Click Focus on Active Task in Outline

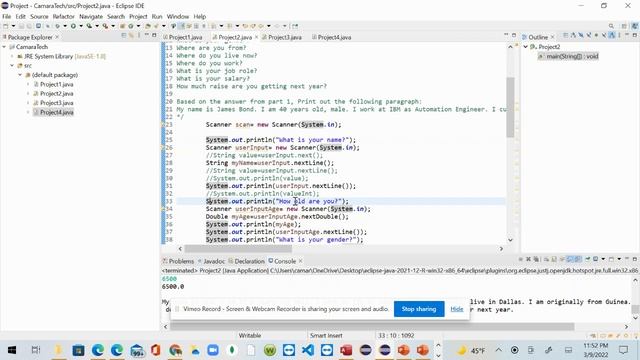coord(566,36)
